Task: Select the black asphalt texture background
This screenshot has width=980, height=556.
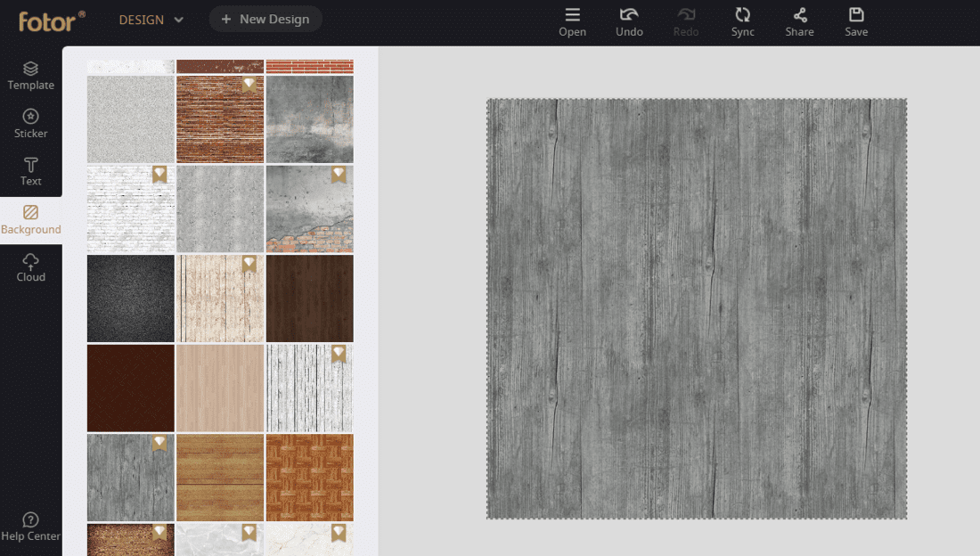Action: click(131, 298)
